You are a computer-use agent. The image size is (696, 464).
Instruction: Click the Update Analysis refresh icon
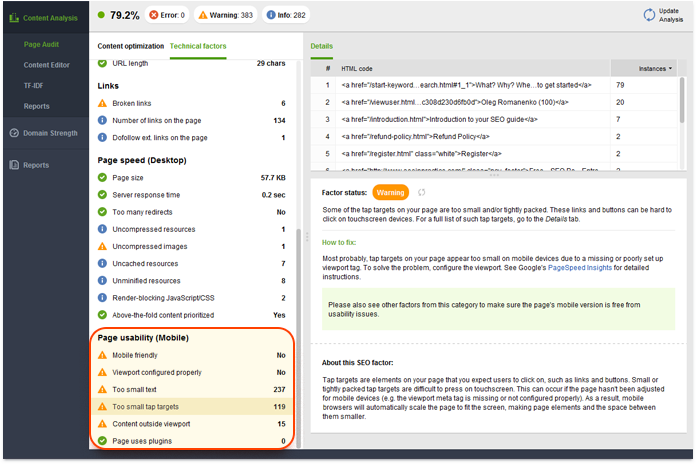point(649,15)
